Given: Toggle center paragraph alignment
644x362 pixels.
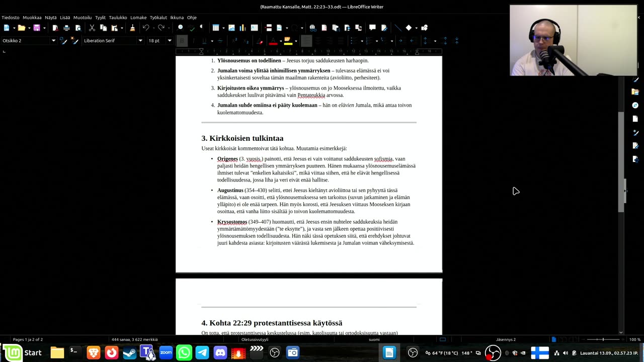Looking at the screenshot, I should click(x=317, y=41).
